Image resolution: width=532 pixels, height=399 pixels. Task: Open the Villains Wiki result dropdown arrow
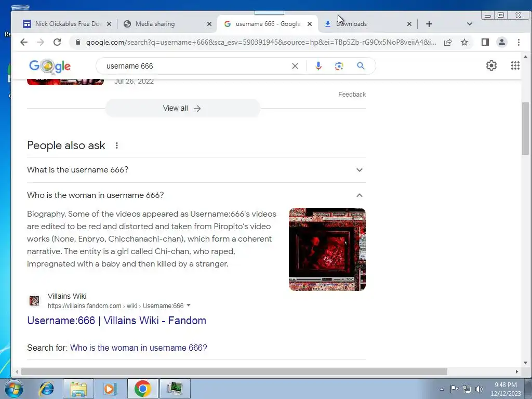point(189,305)
